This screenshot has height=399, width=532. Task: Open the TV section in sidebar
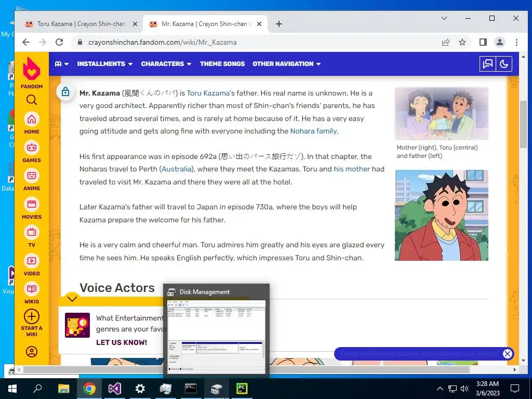pos(32,236)
